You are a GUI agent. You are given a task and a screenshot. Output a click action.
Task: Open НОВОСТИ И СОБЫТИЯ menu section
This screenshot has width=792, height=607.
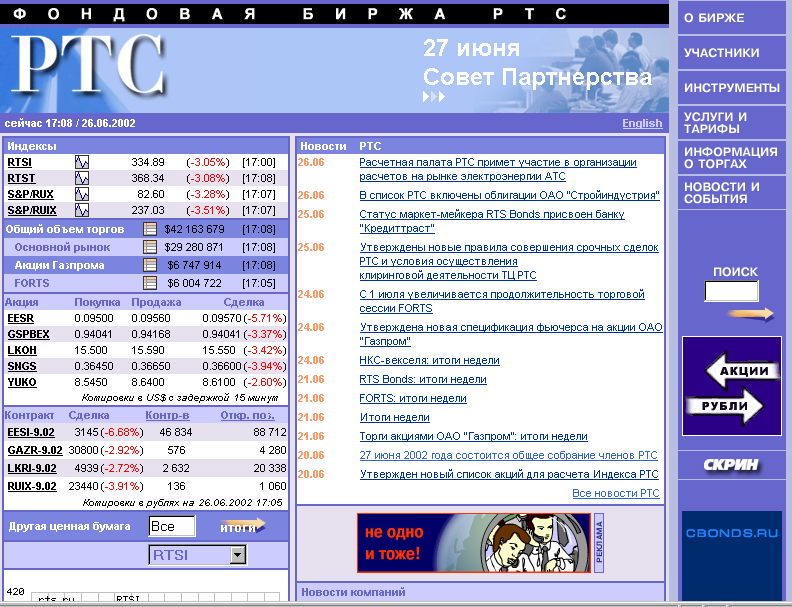[x=731, y=193]
